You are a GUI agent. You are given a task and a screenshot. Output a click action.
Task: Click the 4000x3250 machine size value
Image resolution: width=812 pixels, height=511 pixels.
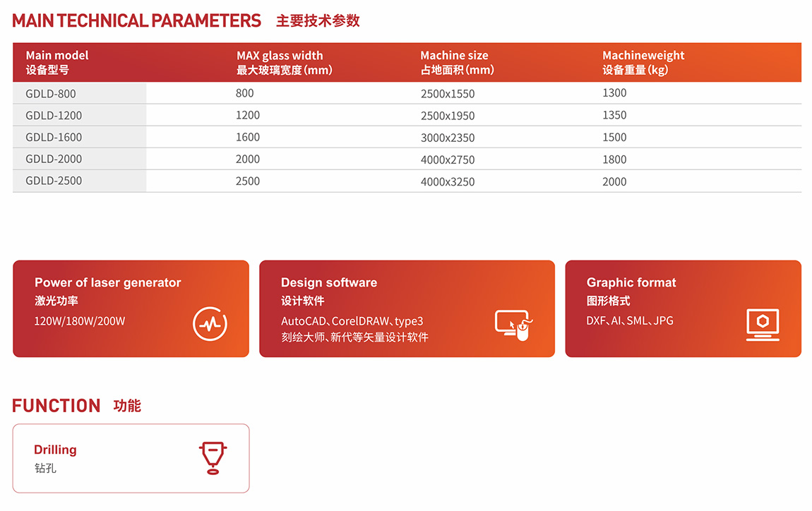click(x=448, y=182)
